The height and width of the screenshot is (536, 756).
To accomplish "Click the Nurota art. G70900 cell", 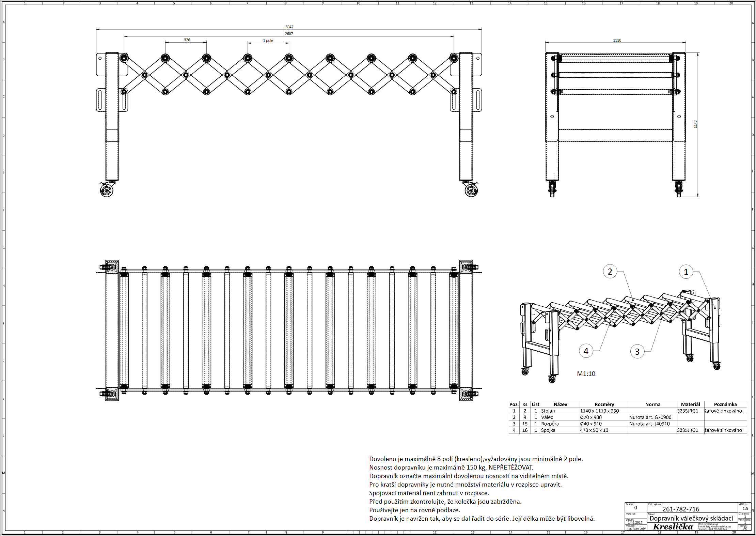I will pos(650,417).
